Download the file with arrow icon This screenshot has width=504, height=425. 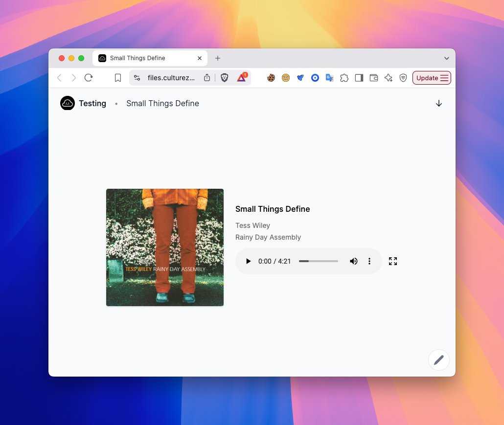tap(439, 104)
